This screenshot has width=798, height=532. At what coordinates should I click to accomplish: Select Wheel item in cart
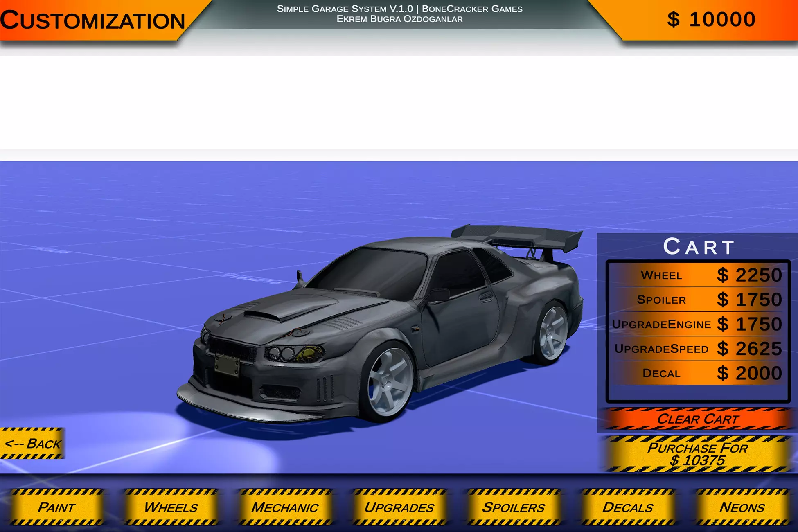click(701, 275)
